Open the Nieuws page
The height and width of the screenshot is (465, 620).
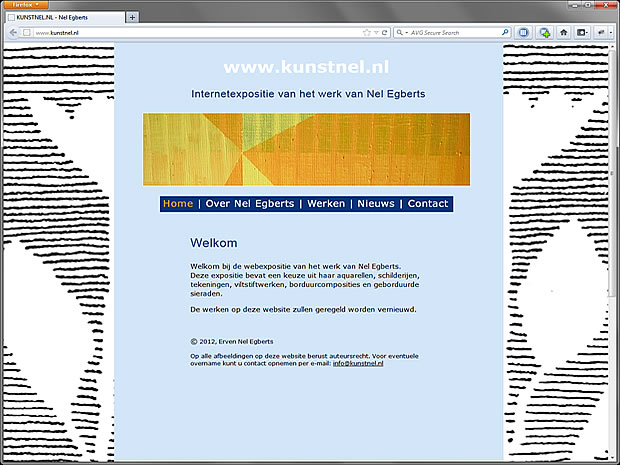[376, 204]
